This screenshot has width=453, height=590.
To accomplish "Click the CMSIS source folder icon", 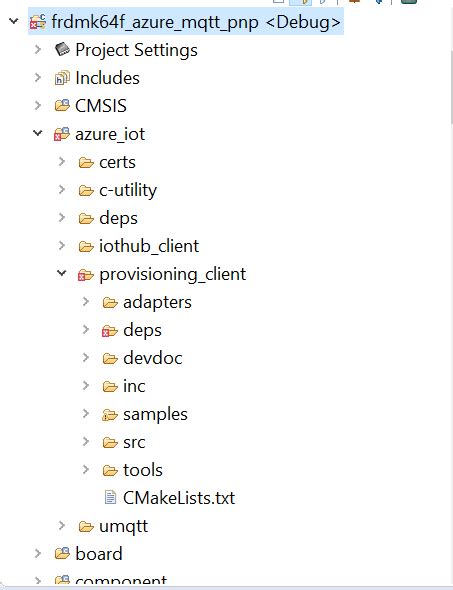I will click(62, 105).
